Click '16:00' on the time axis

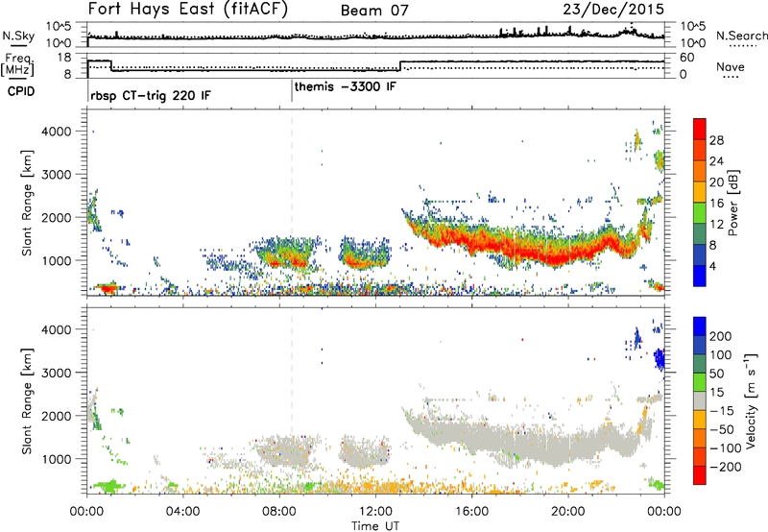[x=471, y=512]
